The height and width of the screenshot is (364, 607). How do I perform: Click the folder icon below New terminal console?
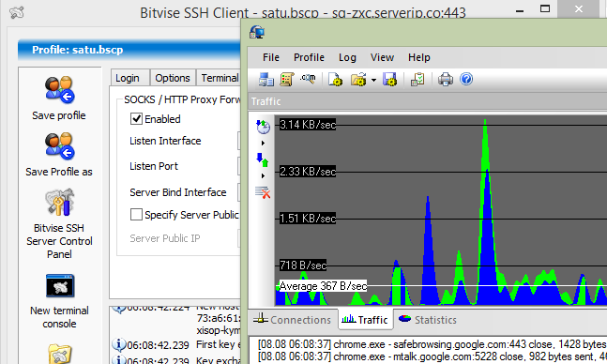pyautogui.click(x=60, y=353)
